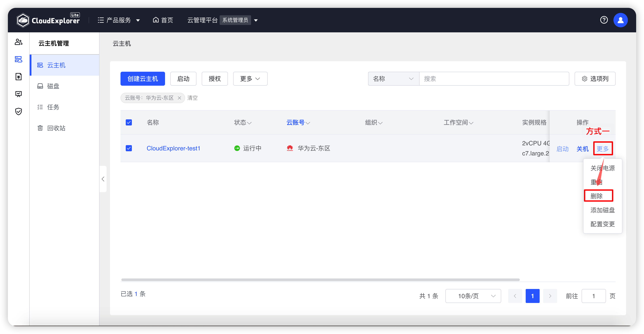The width and height of the screenshot is (644, 334).
Task: Click the row 更多 action link
Action: tap(603, 149)
